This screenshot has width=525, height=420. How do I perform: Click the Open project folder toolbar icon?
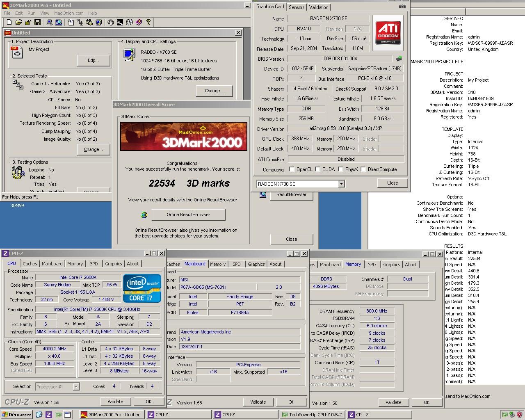click(19, 22)
